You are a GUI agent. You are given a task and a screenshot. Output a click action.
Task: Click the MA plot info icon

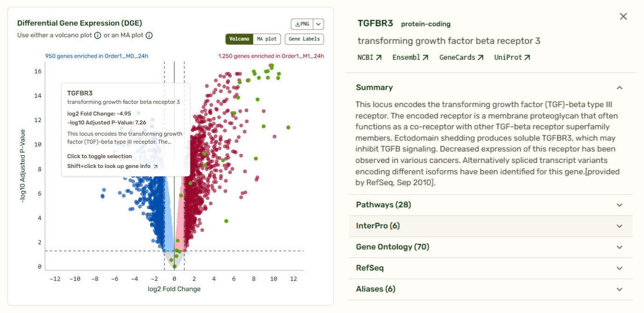point(149,36)
